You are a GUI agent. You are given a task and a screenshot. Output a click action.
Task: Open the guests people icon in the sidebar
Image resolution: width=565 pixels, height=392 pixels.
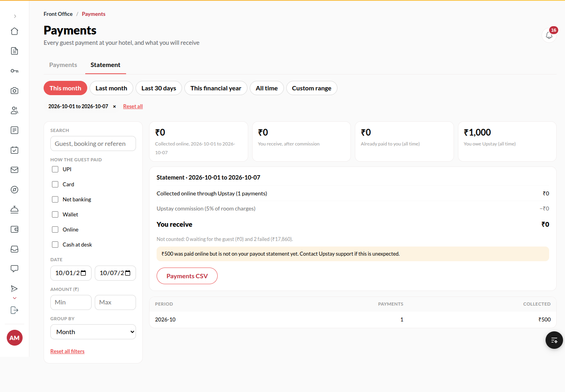pos(15,111)
